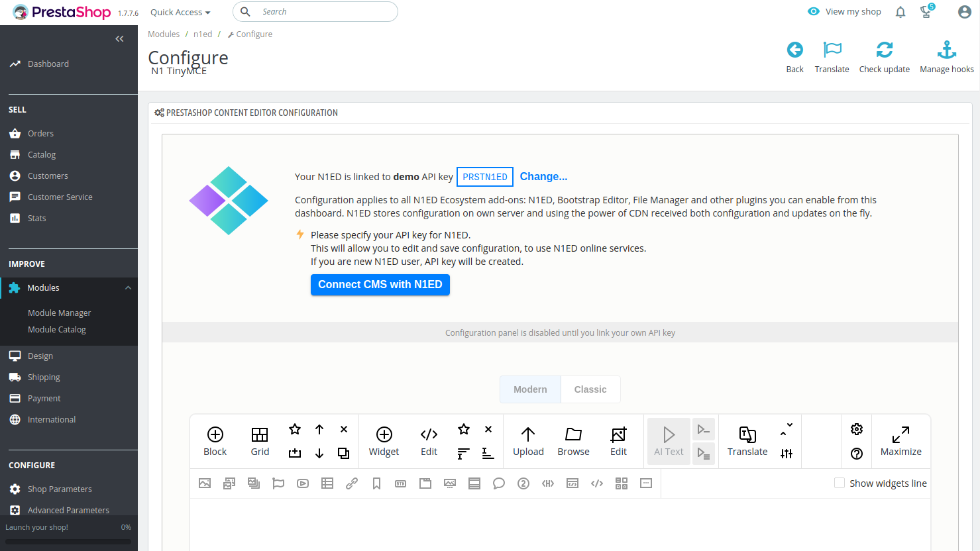Switch the editor to Classic mode
Image resolution: width=980 pixels, height=551 pixels.
click(590, 389)
